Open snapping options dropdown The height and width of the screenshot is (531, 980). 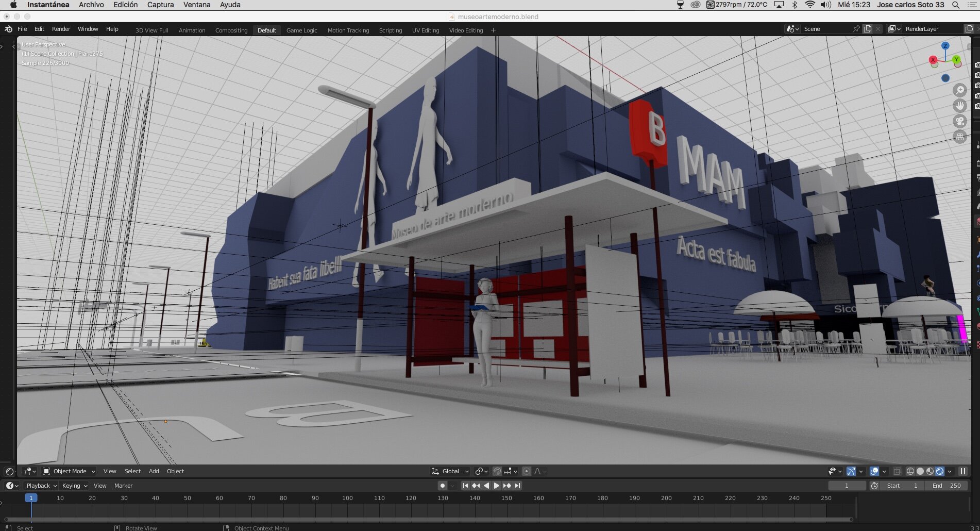[511, 471]
